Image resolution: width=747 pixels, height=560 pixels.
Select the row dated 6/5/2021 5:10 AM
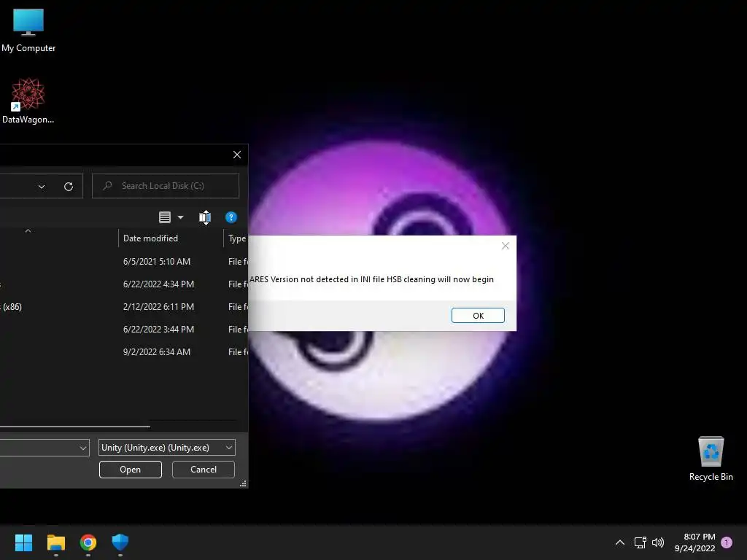tap(124, 262)
